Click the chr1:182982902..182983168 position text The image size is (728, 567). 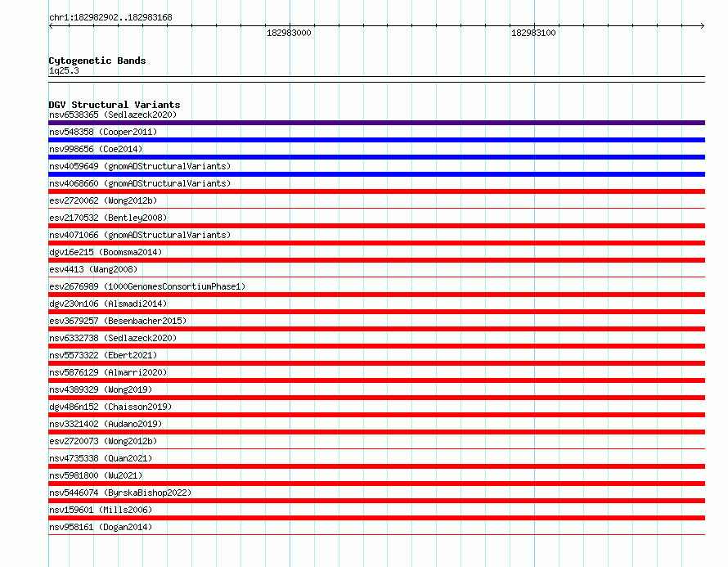click(110, 17)
